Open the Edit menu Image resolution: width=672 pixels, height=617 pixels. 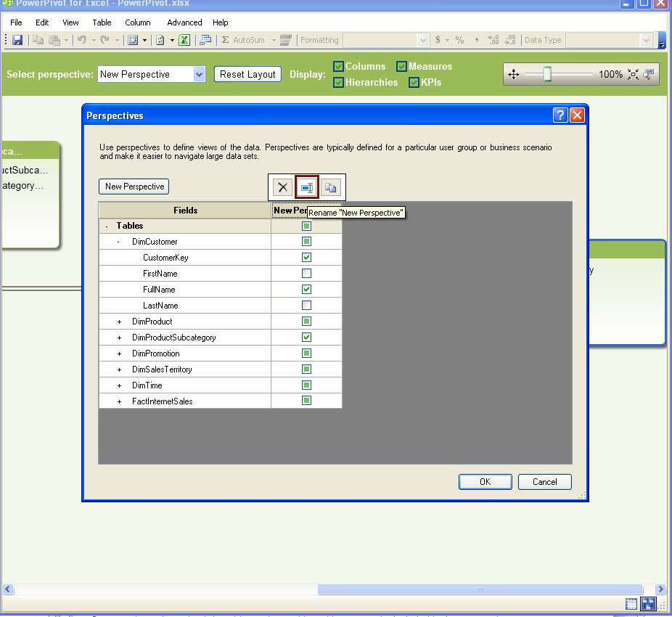[x=42, y=23]
